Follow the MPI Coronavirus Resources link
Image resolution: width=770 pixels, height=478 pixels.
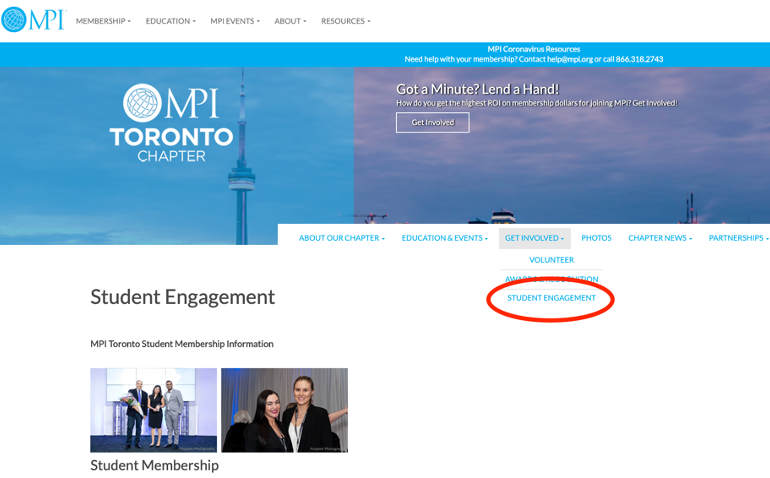coord(533,49)
